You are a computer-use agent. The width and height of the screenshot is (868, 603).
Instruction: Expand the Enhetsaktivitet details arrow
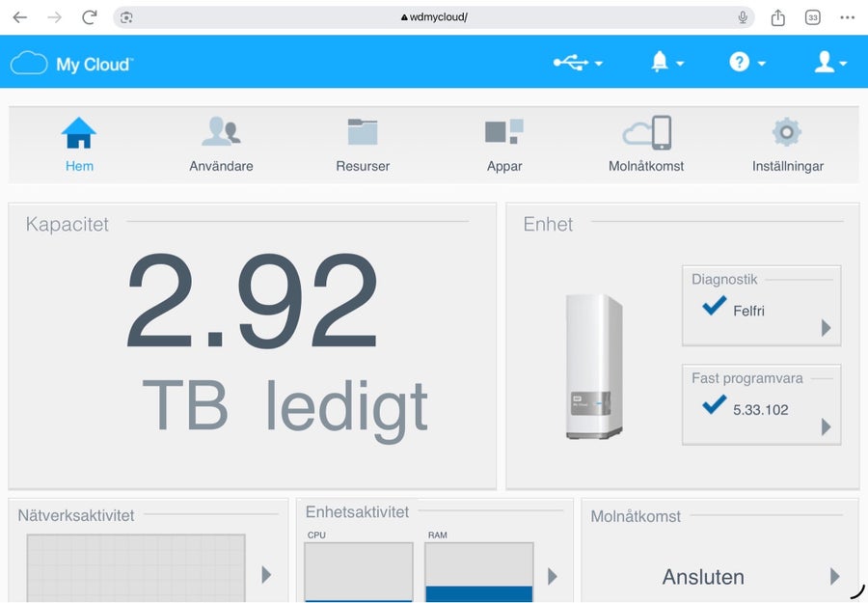pyautogui.click(x=552, y=576)
